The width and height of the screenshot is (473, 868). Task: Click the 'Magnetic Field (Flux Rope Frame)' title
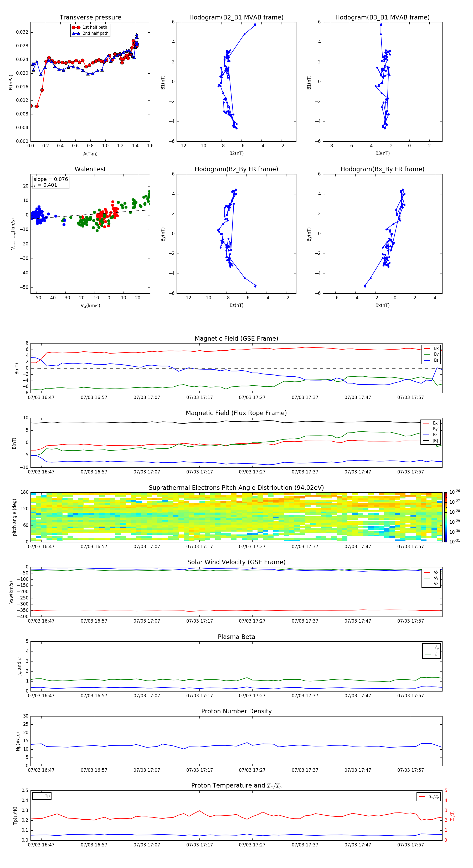236,413
